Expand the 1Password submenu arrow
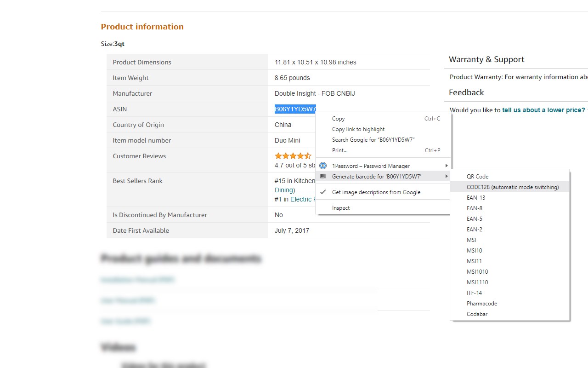 (446, 166)
